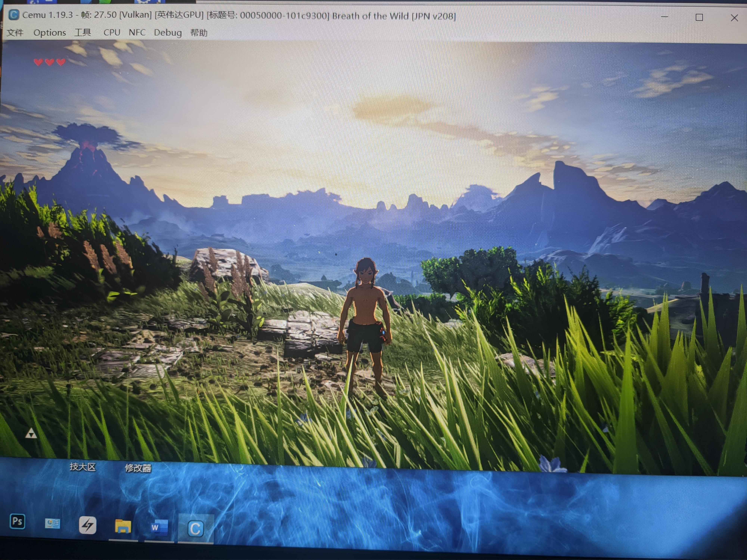Open the lightning bolt app in taskbar
This screenshot has height=560, width=747.
87,525
